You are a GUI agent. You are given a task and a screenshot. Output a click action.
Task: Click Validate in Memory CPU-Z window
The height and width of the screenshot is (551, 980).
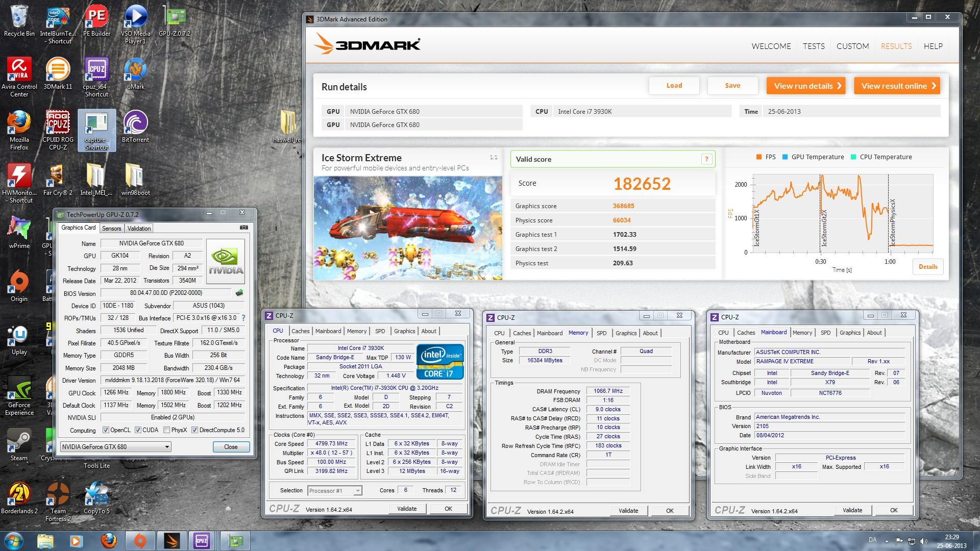point(628,511)
